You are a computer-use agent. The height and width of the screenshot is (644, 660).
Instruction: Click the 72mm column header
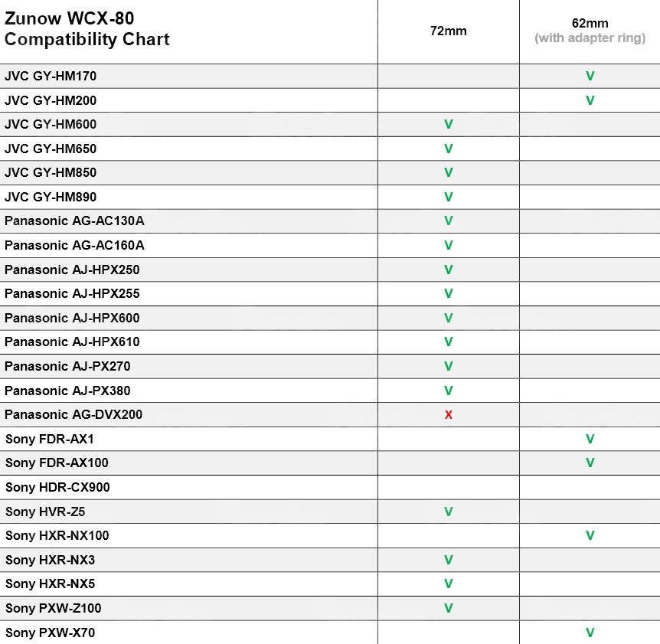tap(448, 31)
